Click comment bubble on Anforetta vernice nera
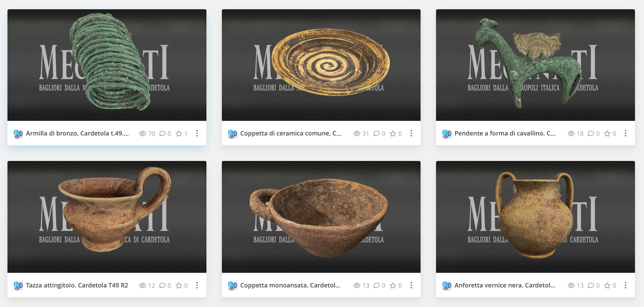 pos(591,285)
